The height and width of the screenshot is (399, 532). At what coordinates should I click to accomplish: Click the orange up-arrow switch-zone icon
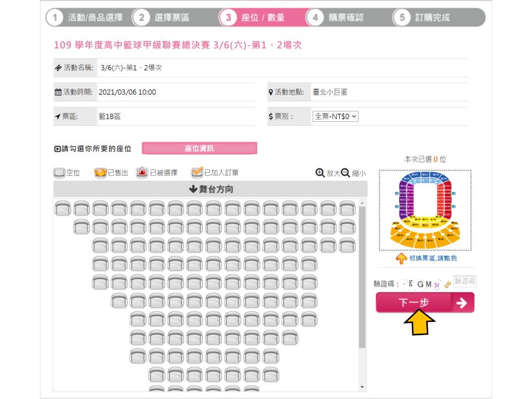(x=401, y=259)
